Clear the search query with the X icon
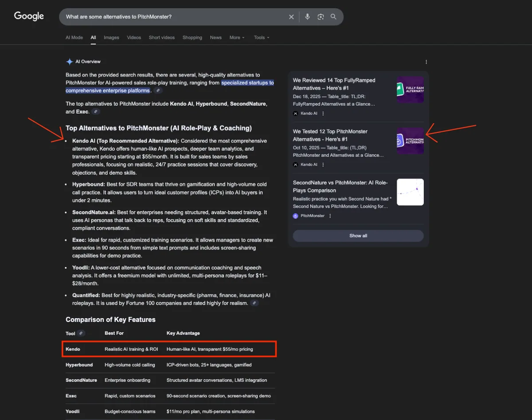Screen dimensions: 532x420 pos(291,17)
